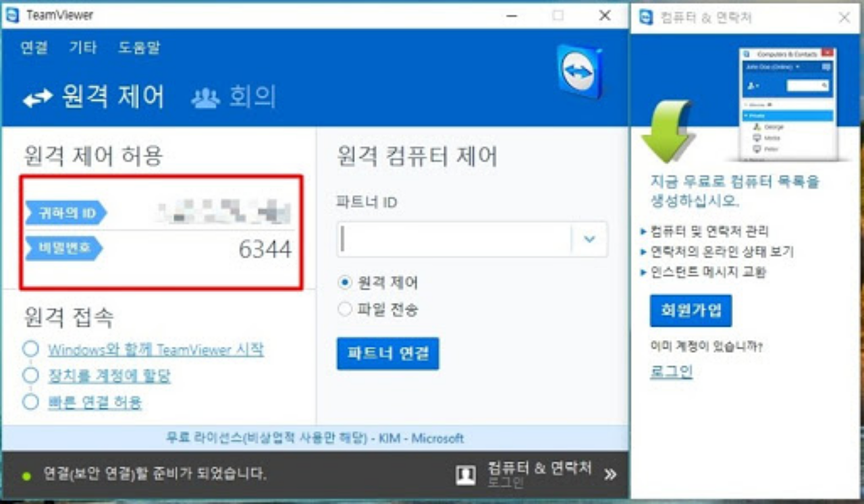
Task: Click the 원격 제어 arrows icon
Action: [38, 99]
